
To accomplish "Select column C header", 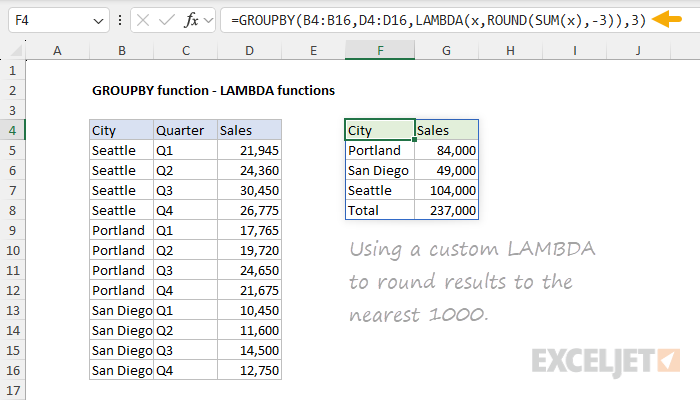I will pyautogui.click(x=186, y=50).
